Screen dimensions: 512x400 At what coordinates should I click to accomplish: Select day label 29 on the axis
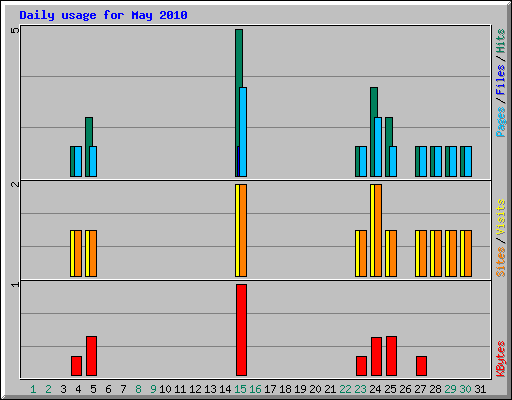(450, 389)
